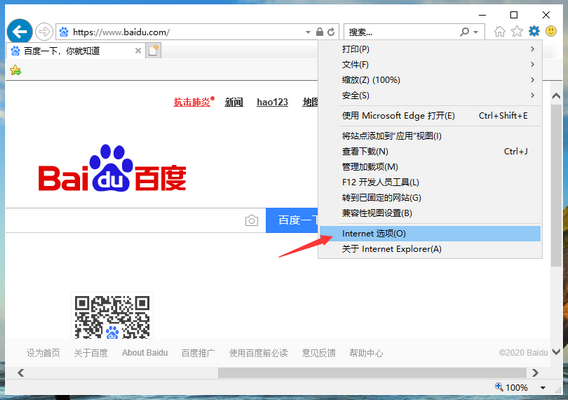Viewport: 568px width, 400px height.
Task: Click the 百度一下 search button
Action: [x=292, y=220]
